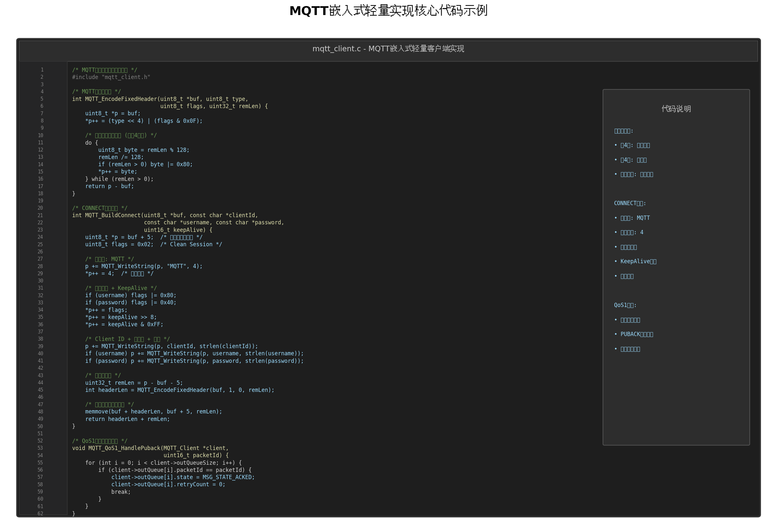Viewport: 777px width, 532px height.
Task: Click the 'uint16_t packetId) {' line
Action: (196, 455)
